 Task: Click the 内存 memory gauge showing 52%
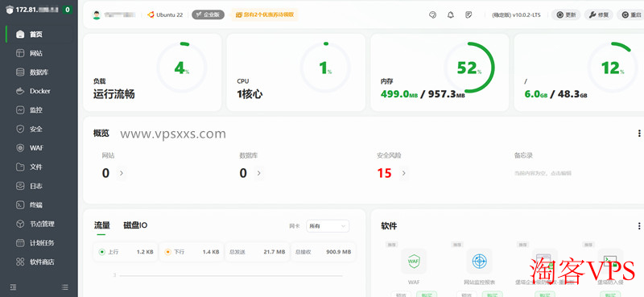coord(469,68)
